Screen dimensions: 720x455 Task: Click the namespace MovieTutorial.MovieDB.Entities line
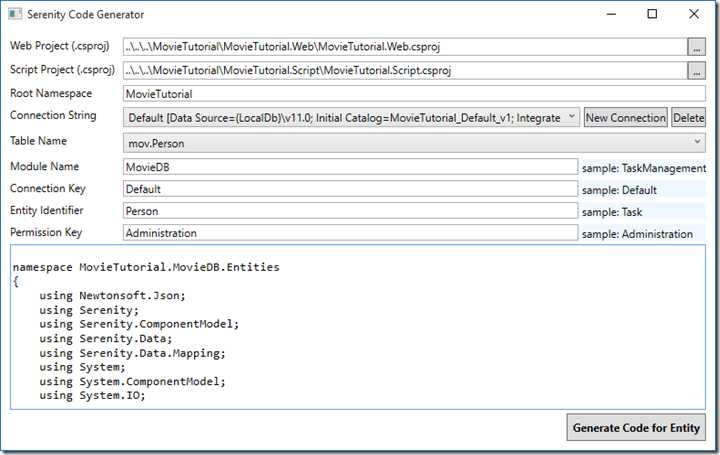pos(146,267)
